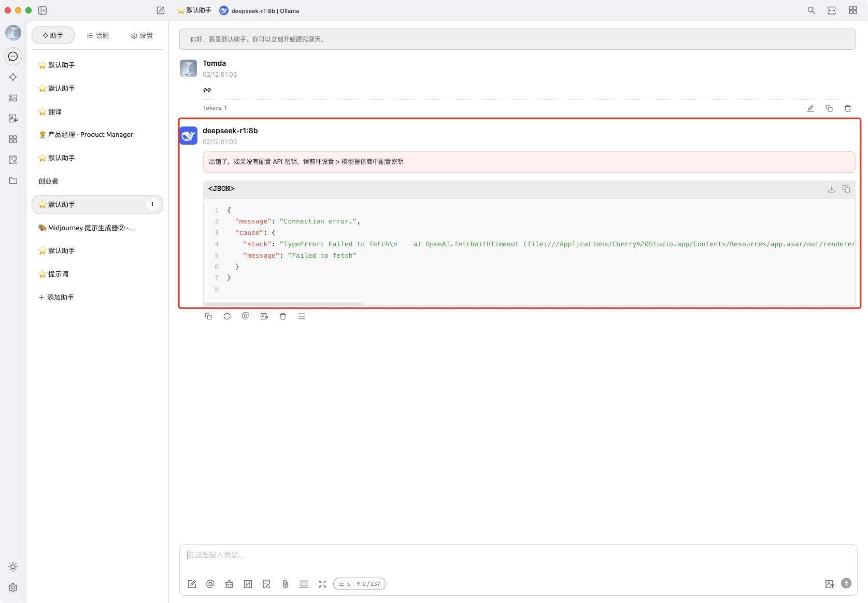Image resolution: width=868 pixels, height=603 pixels.
Task: Delete the Tomda user message
Action: click(848, 108)
